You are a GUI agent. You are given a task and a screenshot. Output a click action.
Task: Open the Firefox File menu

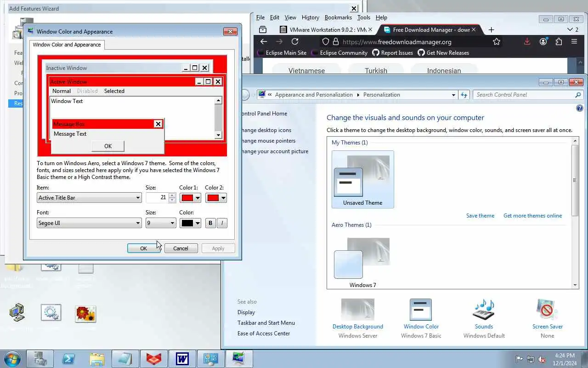[x=260, y=17]
